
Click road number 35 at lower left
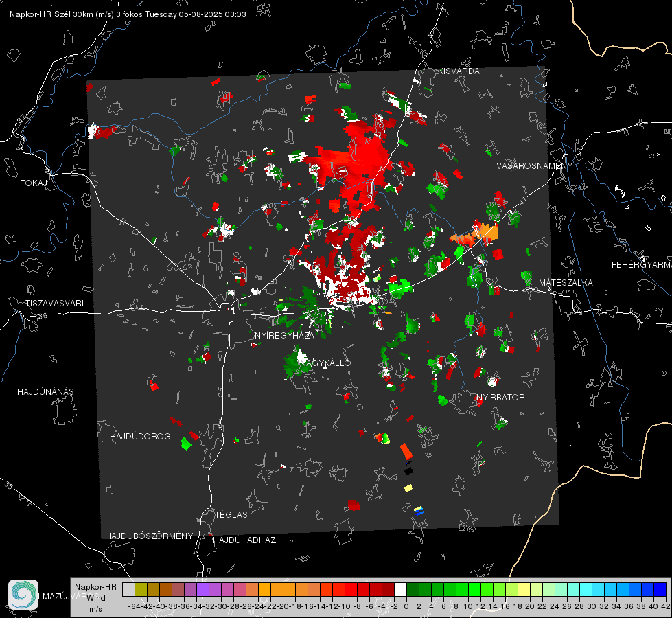pos(9,485)
